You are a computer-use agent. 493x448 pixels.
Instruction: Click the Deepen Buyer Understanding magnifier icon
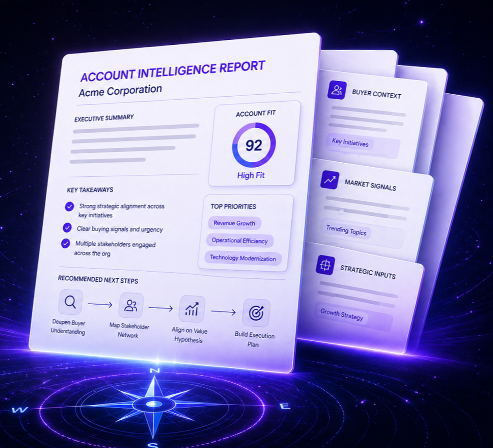(x=70, y=302)
